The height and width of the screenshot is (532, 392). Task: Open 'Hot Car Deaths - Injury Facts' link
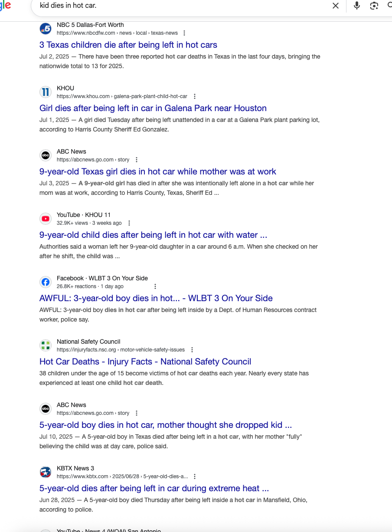pyautogui.click(x=145, y=361)
